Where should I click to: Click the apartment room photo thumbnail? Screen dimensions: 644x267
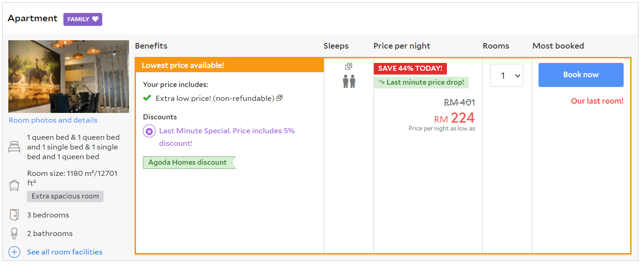[68, 76]
